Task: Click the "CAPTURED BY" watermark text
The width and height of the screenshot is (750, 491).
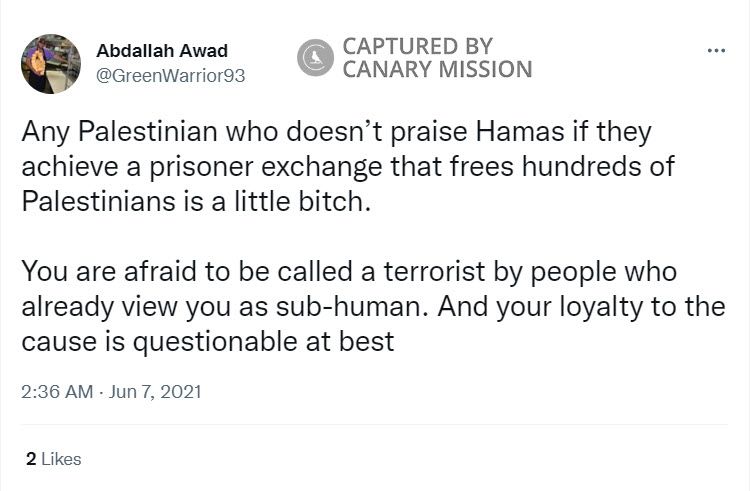Action: coord(416,46)
